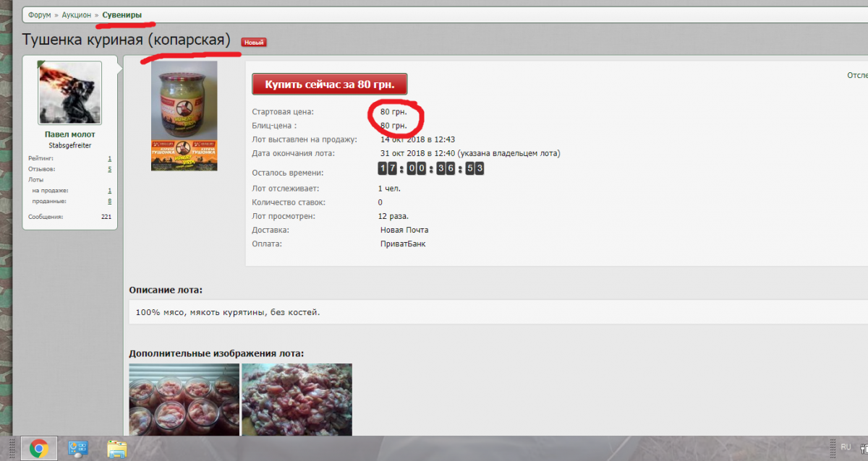Click the end date 31 окт 2018
This screenshot has height=461, width=868.
470,153
